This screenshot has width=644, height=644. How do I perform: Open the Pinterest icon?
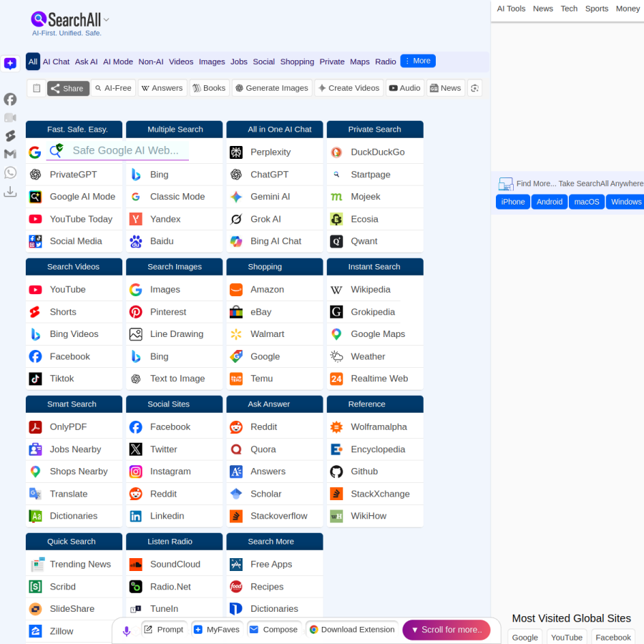point(136,312)
